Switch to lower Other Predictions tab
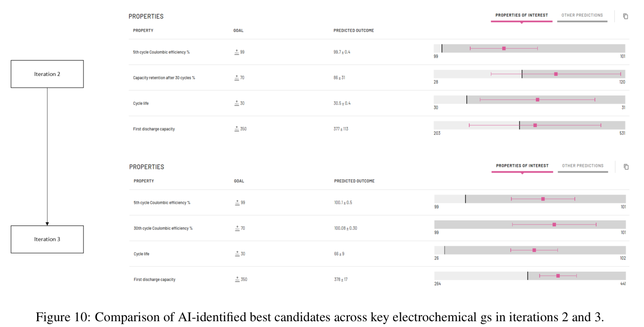The height and width of the screenshot is (327, 644). pos(582,166)
